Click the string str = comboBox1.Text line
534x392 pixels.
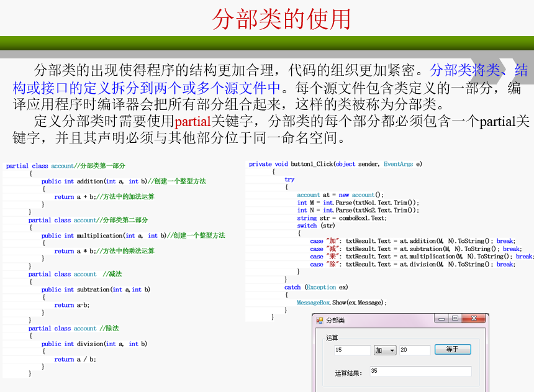[342, 218]
